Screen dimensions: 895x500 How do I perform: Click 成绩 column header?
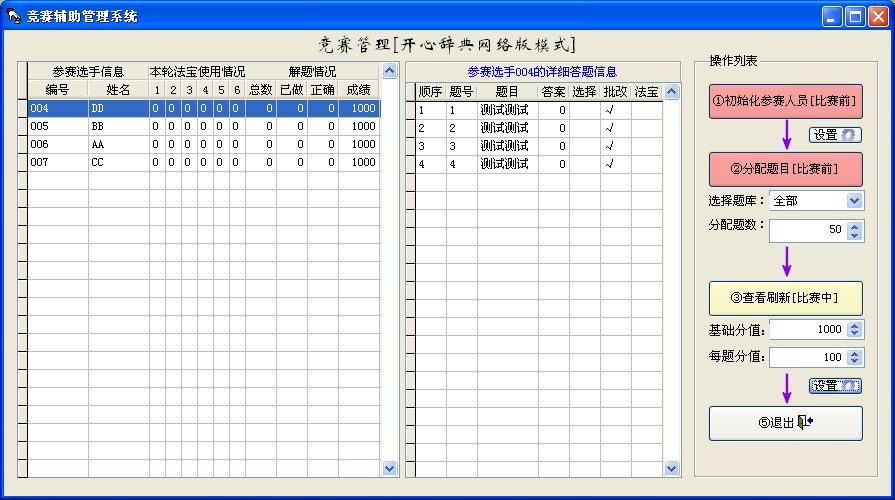[x=359, y=90]
